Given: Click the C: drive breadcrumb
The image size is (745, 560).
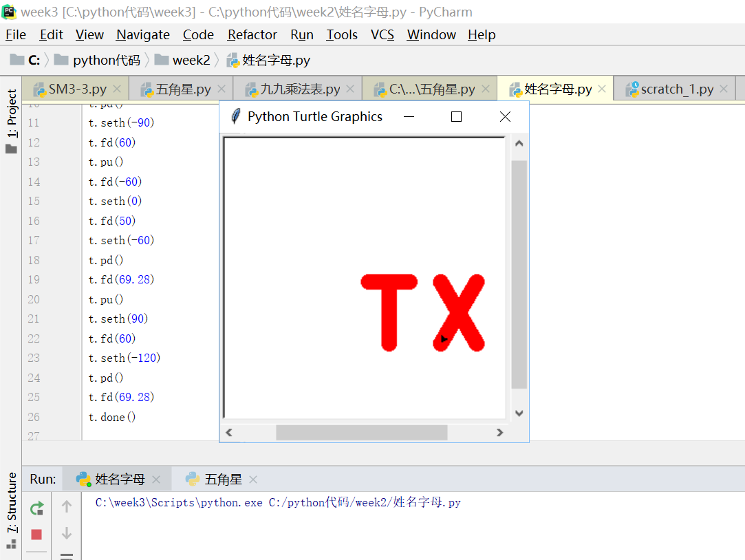Looking at the screenshot, I should click(25, 61).
